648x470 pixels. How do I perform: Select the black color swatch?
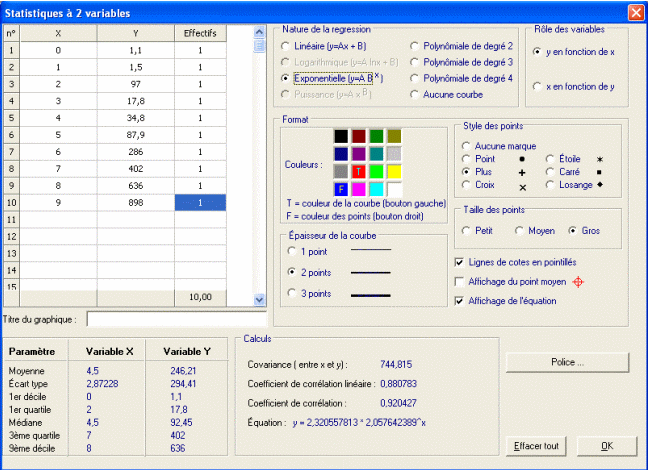pyautogui.click(x=342, y=136)
